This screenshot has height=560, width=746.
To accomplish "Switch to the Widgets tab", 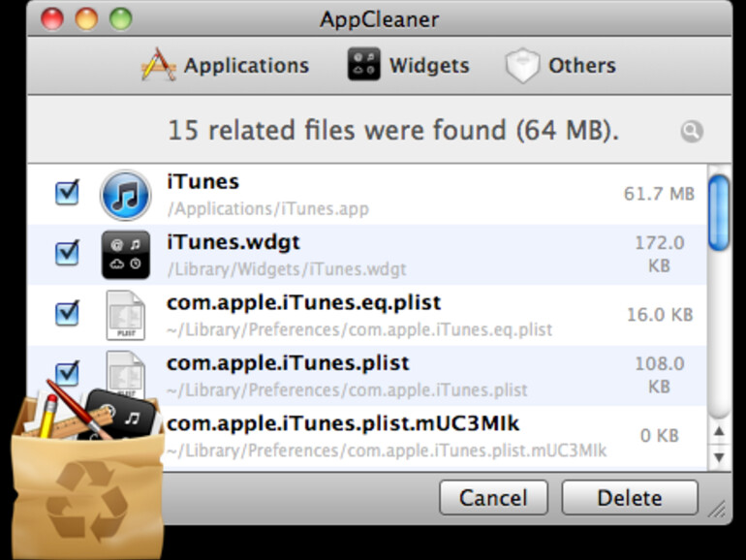I will (x=408, y=66).
